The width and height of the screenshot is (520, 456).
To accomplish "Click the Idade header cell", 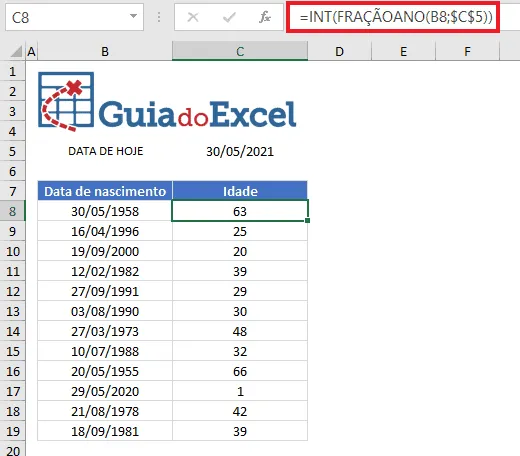I will click(x=240, y=191).
